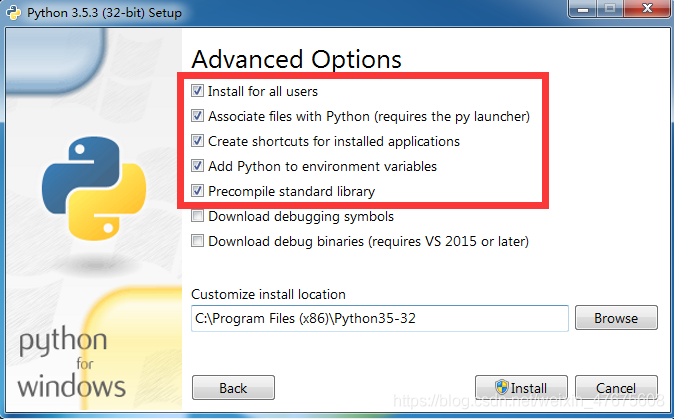Click the UAC shield icon on Install
This screenshot has width=674, height=419.
(502, 388)
